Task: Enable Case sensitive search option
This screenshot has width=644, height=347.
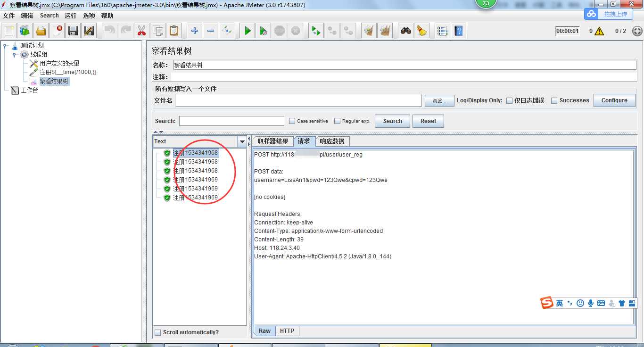Action: 292,121
